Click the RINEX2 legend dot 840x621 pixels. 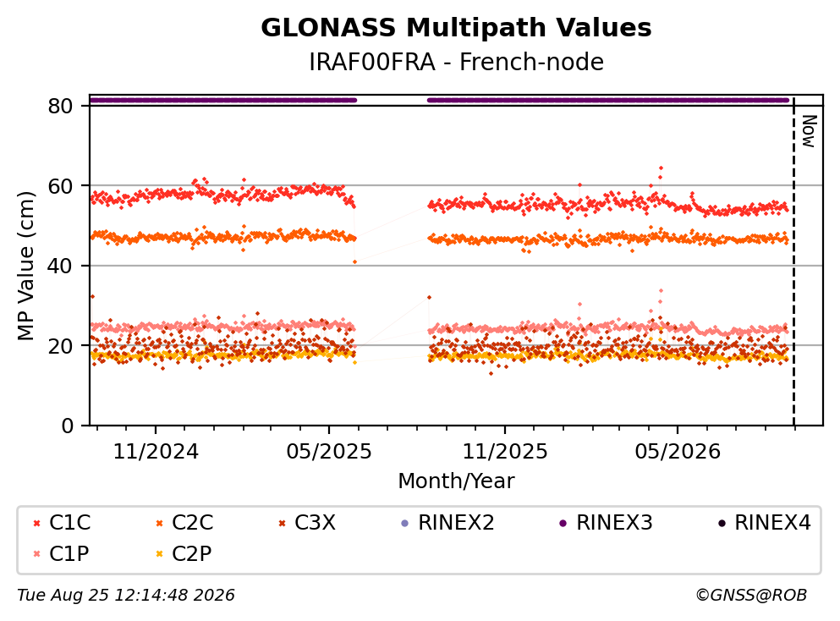point(405,524)
